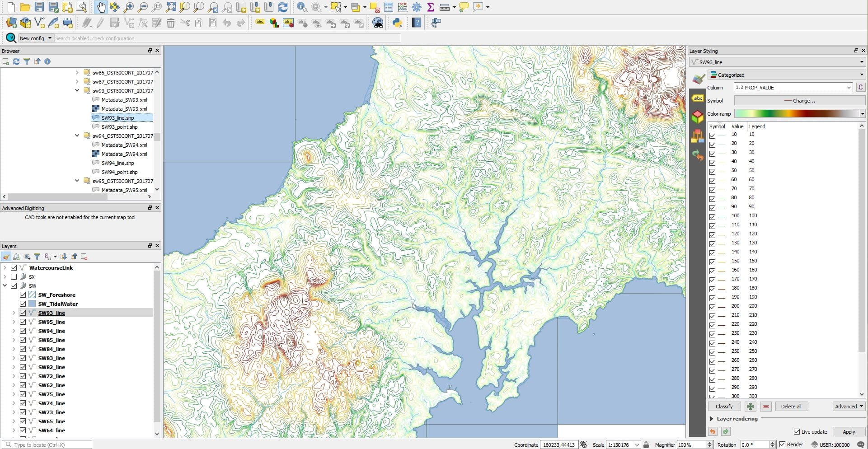Click the New Shapefile Layer icon
The height and width of the screenshot is (449, 868).
tap(39, 23)
